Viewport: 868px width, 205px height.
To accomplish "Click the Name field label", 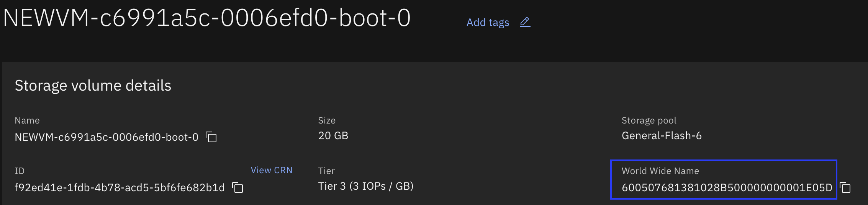I will (27, 120).
